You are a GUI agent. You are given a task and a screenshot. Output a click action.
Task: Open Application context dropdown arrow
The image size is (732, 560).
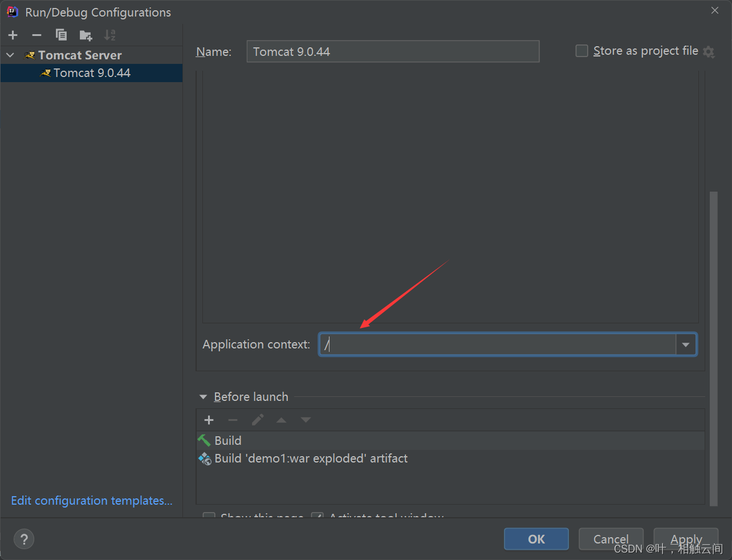pos(686,344)
